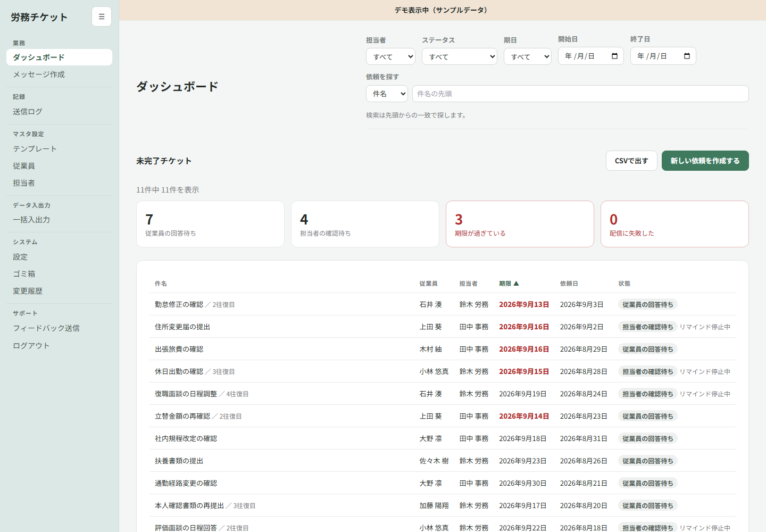766x532 pixels.
Task: Open 設定 in sidebar
Action: pyautogui.click(x=59, y=257)
